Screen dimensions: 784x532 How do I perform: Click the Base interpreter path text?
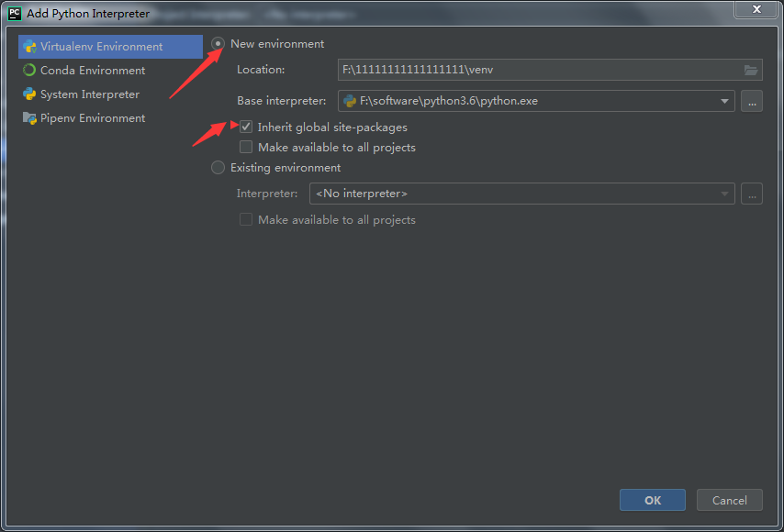click(x=449, y=101)
